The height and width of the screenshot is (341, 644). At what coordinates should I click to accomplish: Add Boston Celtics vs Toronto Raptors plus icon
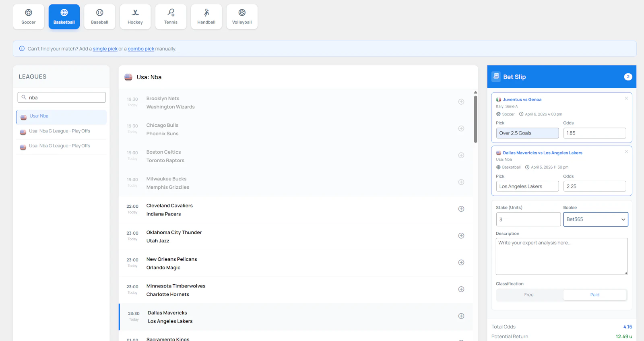461,155
